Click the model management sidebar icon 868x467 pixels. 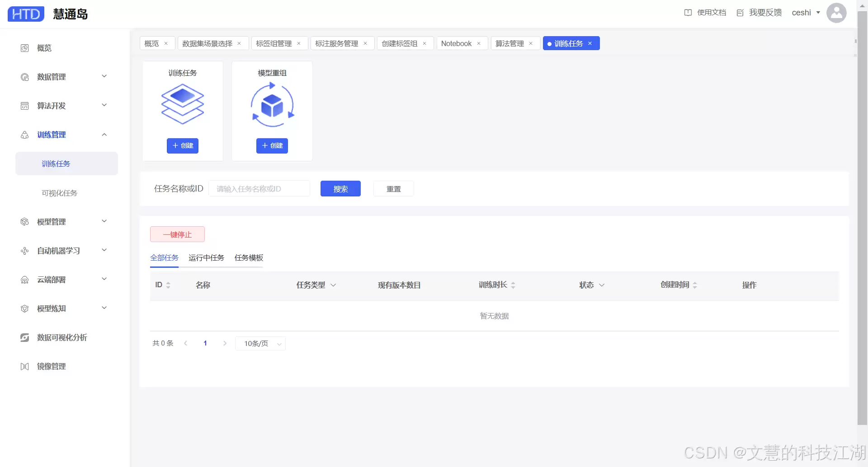[x=25, y=222]
